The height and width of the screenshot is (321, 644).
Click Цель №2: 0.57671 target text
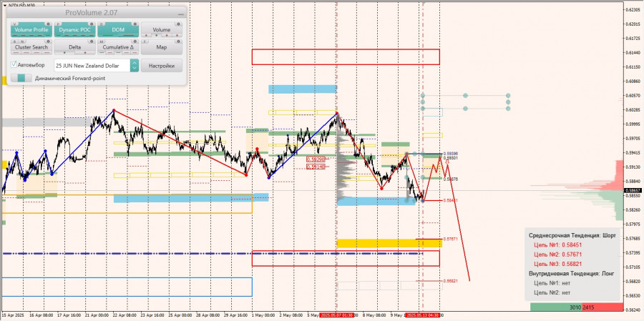[557, 255]
